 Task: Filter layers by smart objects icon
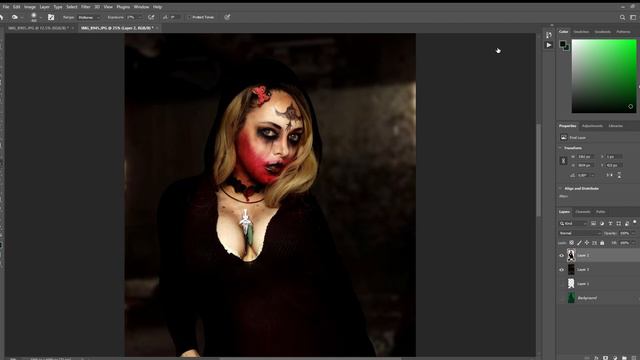click(627, 223)
